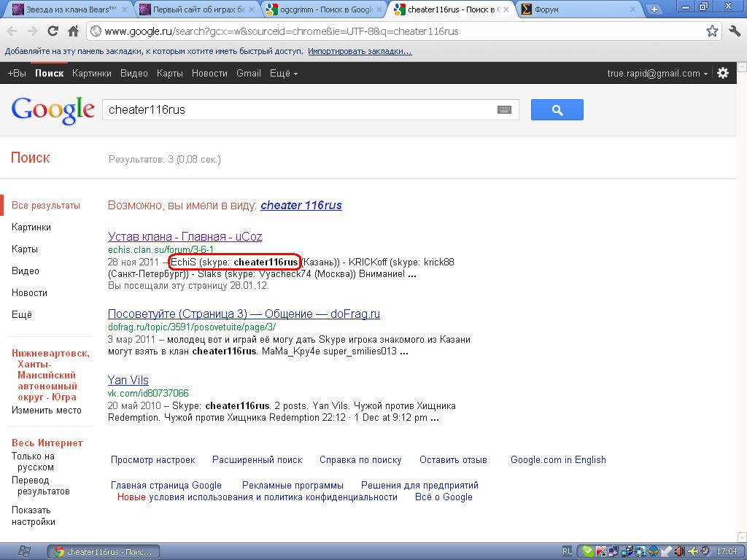Open 'Картинки' in the black Google bar
Image resolution: width=747 pixels, height=560 pixels.
pos(91,74)
